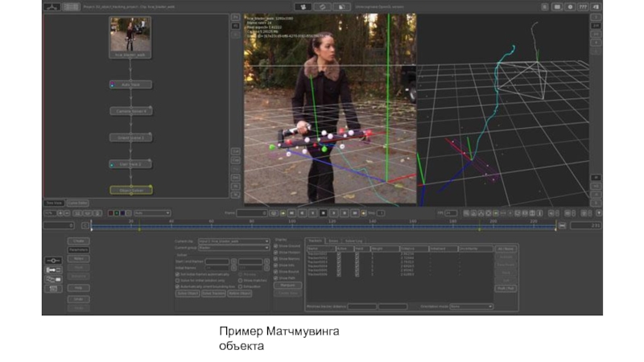This screenshot has height=362, width=644.
Task: Click the camera-people icon in top center
Action: (x=303, y=7)
